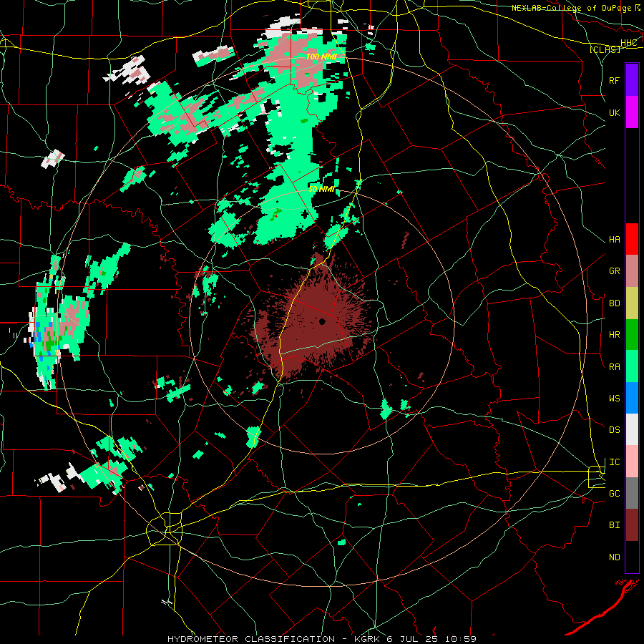Click the HR label beside the legend

click(x=614, y=335)
